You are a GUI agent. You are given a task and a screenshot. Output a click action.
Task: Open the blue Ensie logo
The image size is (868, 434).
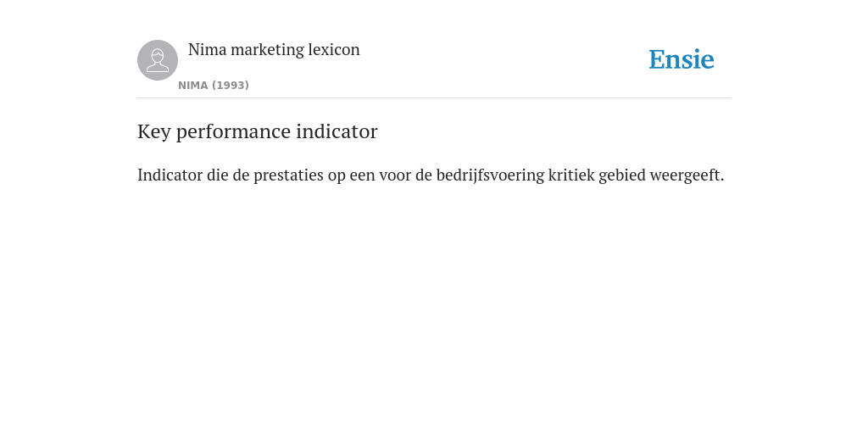pos(682,59)
